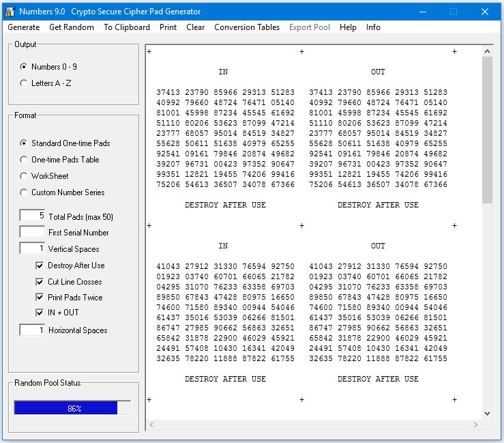Open the Help menu
This screenshot has height=443, width=504.
[x=348, y=27]
